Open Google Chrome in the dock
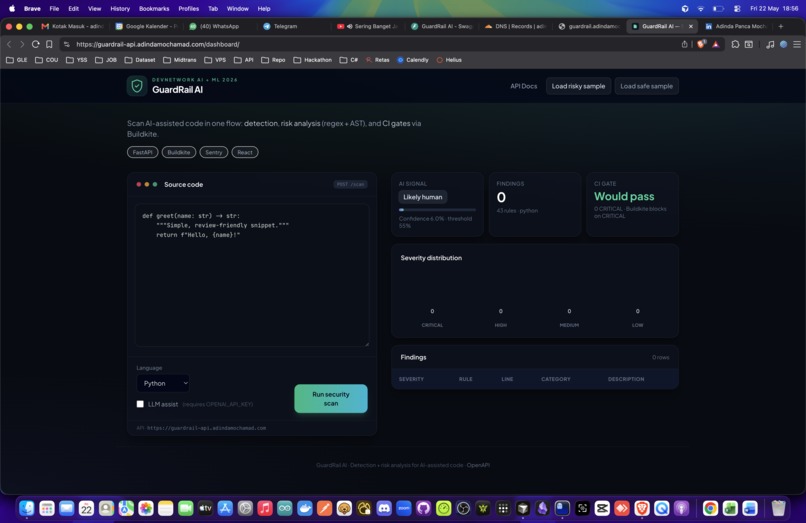 tap(710, 509)
